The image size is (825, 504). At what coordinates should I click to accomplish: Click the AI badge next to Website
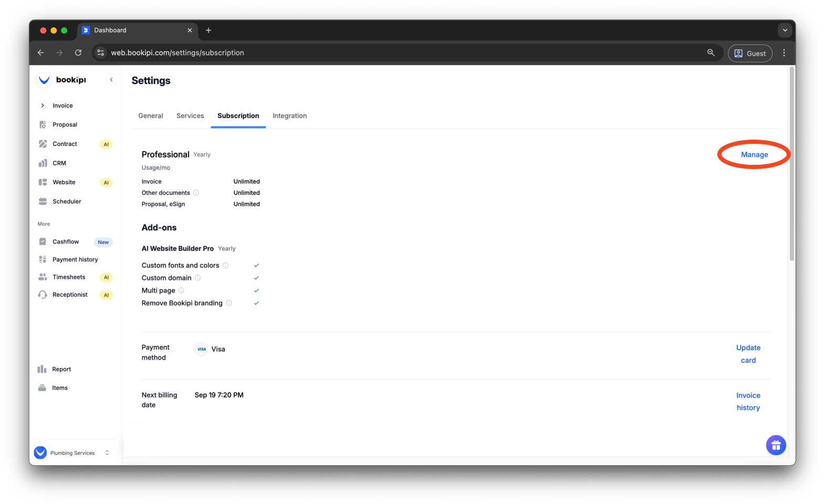pyautogui.click(x=106, y=183)
